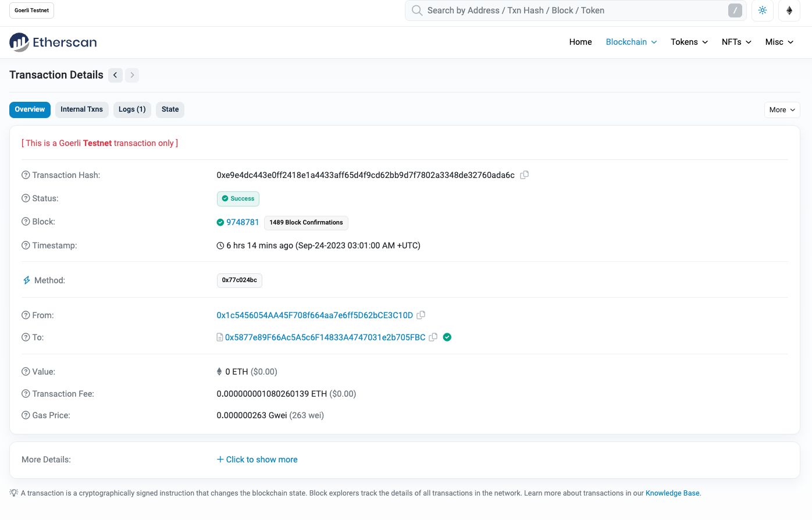Click help icon next to Value

(x=26, y=372)
